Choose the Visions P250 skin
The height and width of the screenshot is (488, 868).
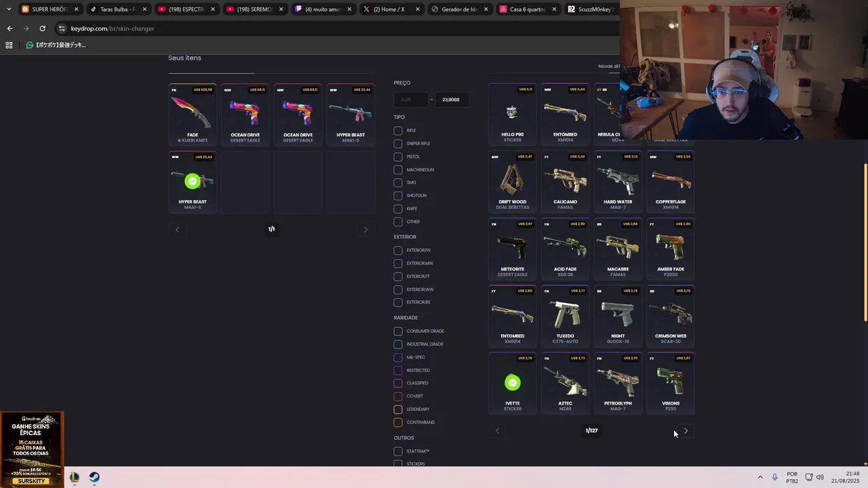pos(671,383)
